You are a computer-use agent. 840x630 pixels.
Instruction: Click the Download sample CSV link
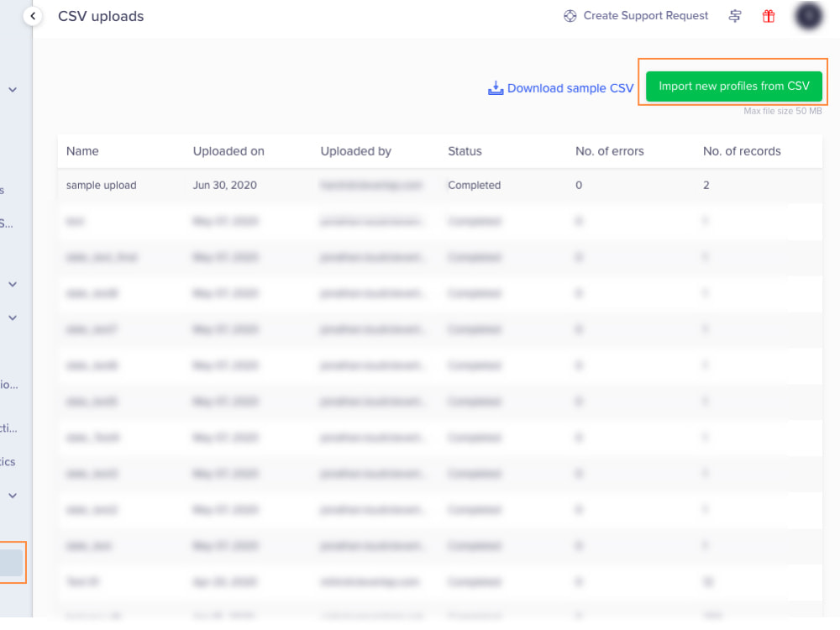(x=569, y=87)
